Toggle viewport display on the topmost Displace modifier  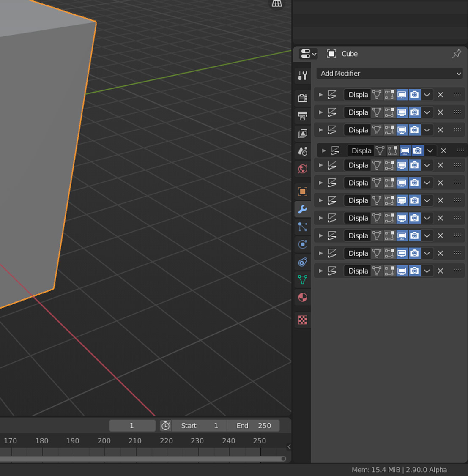(x=402, y=95)
